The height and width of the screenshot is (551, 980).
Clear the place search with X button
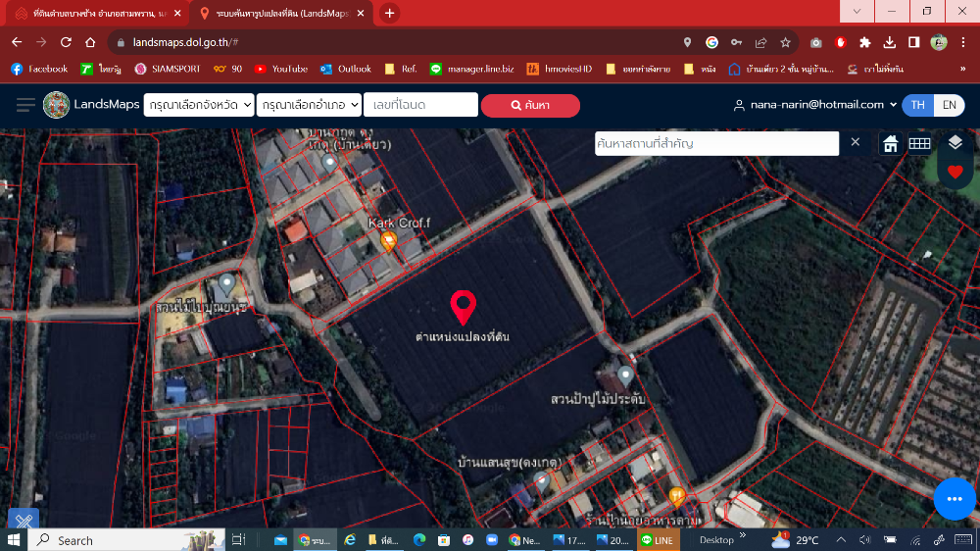click(855, 143)
